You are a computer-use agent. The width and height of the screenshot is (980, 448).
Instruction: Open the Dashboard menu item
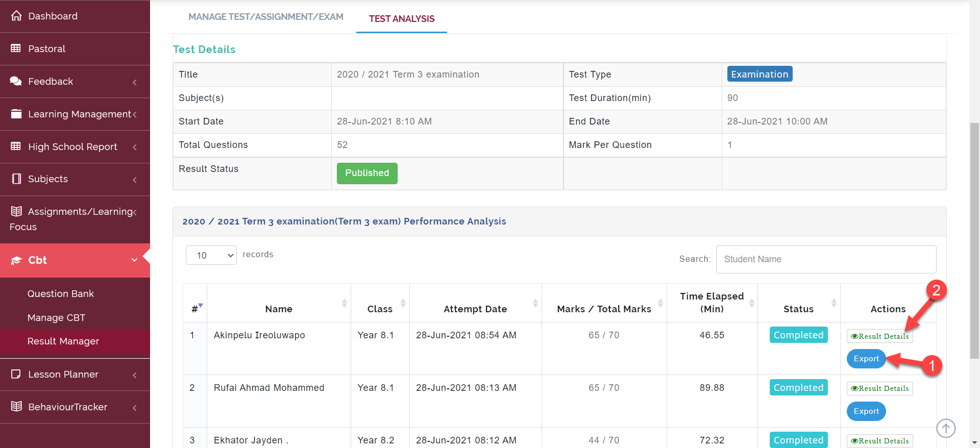(x=75, y=16)
